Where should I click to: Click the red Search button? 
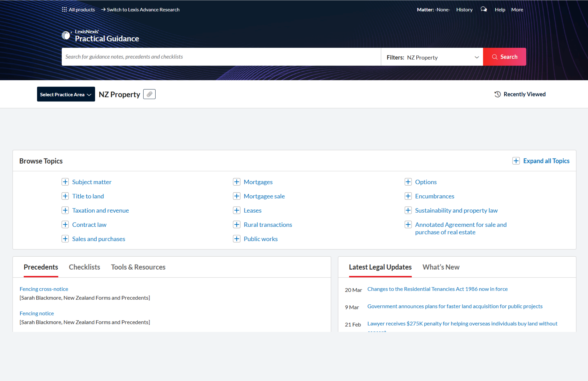click(504, 57)
